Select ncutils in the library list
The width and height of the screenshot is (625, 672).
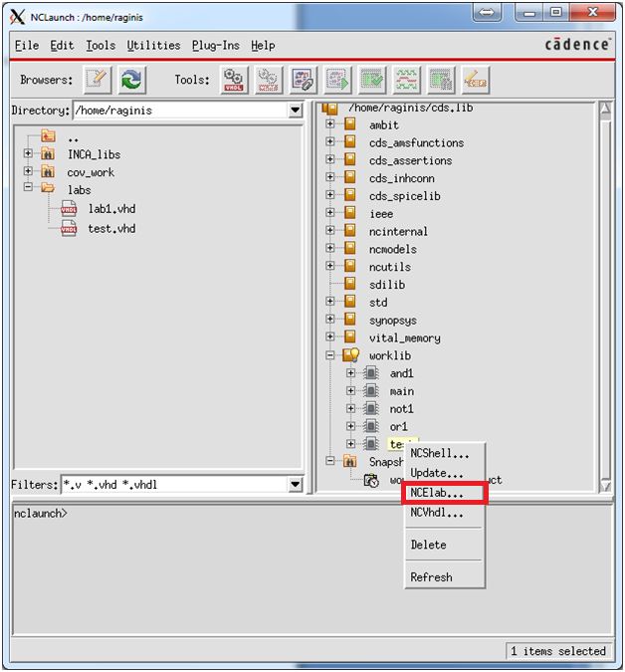pyautogui.click(x=390, y=267)
